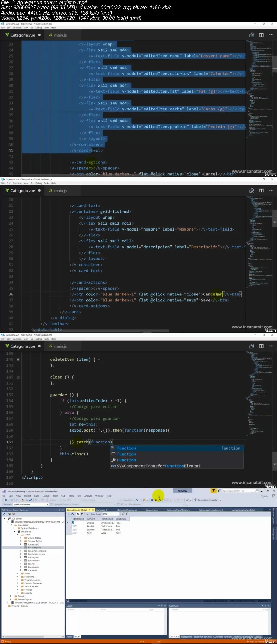Click the Add SQL Server icon
Viewport: 277px width, 644px height.
pos(9,514)
